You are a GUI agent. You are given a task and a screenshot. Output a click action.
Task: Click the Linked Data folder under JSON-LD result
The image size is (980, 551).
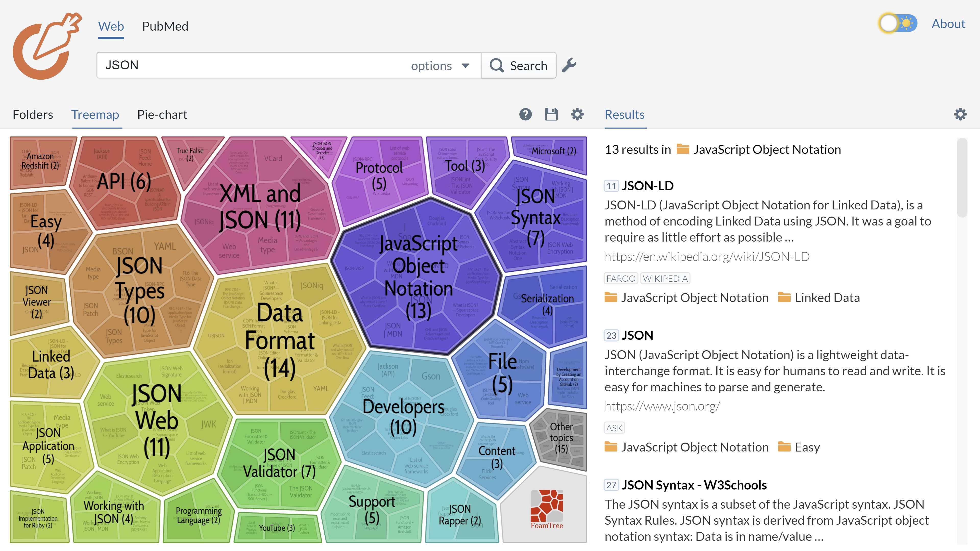(x=827, y=298)
